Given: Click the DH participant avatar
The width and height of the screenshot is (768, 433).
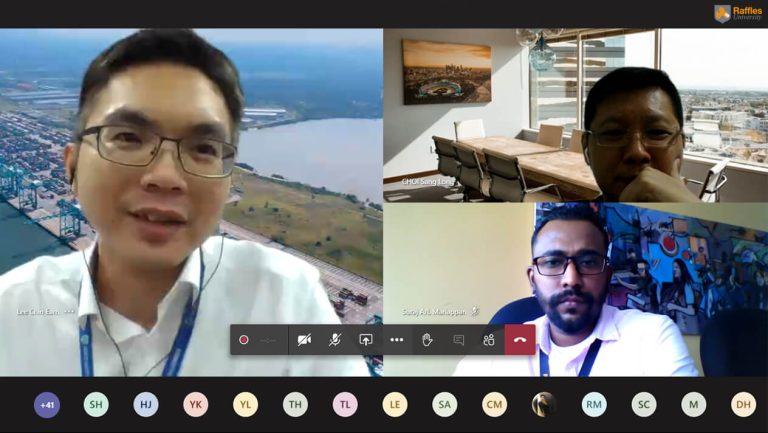Looking at the screenshot, I should click(743, 404).
